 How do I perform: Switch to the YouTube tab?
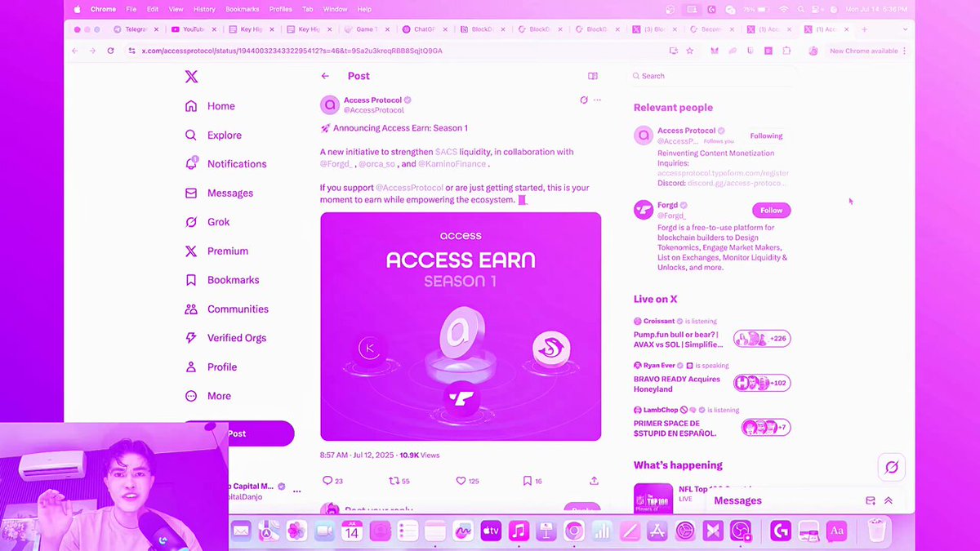point(194,29)
